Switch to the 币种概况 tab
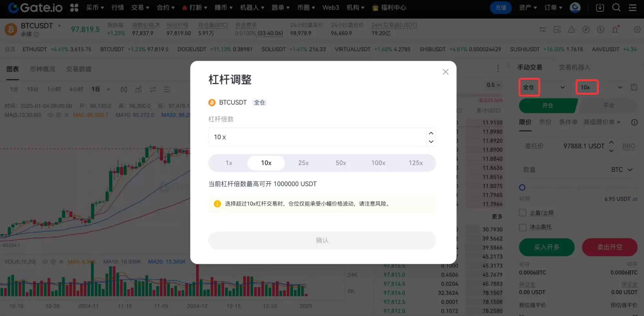644x316 pixels. [x=43, y=69]
